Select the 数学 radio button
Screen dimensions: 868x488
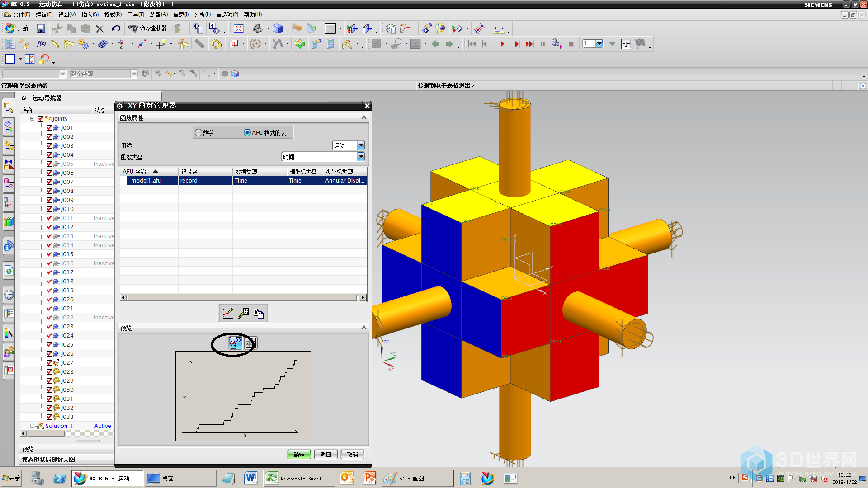click(198, 133)
